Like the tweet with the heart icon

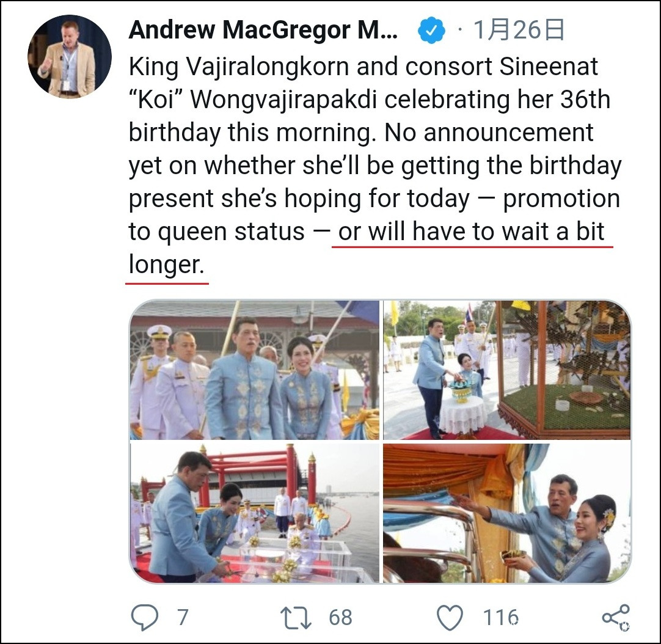[x=450, y=618]
